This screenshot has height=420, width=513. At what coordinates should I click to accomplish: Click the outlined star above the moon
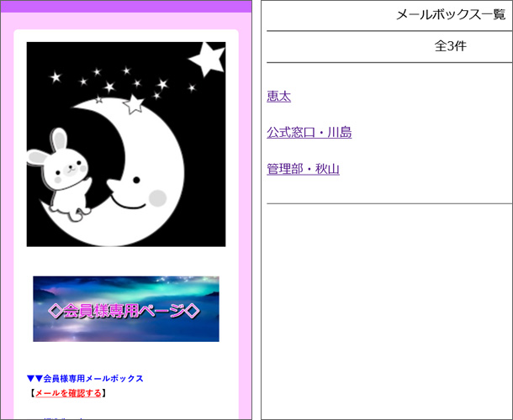[x=134, y=104]
